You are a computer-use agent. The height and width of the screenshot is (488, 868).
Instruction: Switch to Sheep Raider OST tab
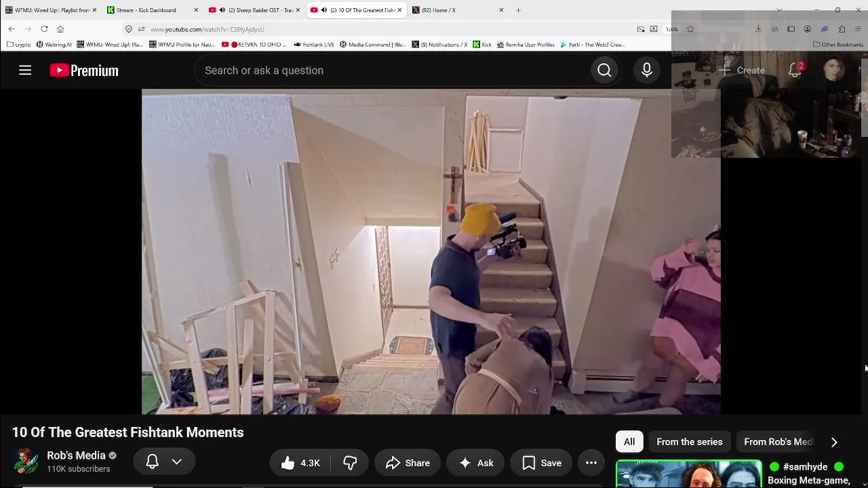tap(255, 10)
